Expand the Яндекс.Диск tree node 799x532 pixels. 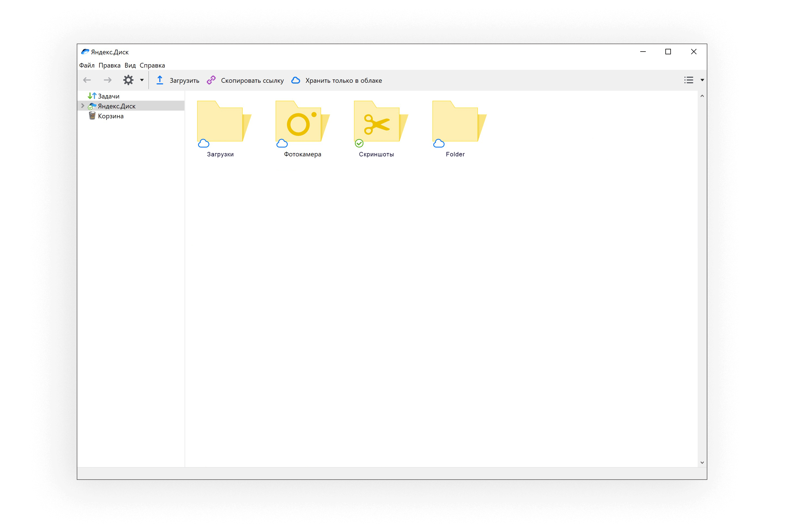coord(83,106)
